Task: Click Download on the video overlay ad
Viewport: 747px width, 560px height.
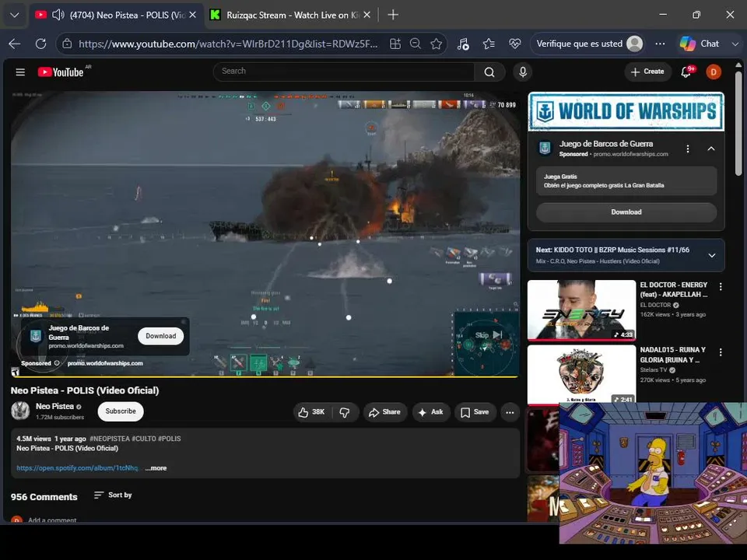Action: click(x=160, y=336)
